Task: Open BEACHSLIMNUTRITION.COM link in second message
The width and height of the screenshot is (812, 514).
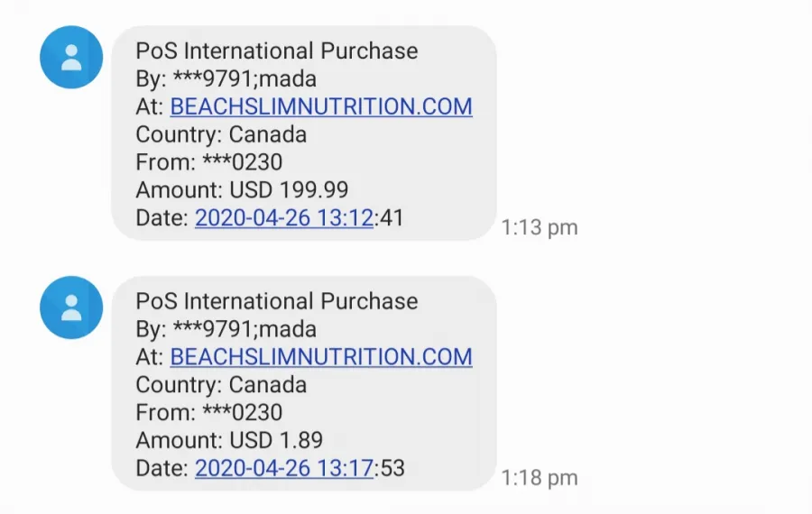Action: [x=321, y=357]
